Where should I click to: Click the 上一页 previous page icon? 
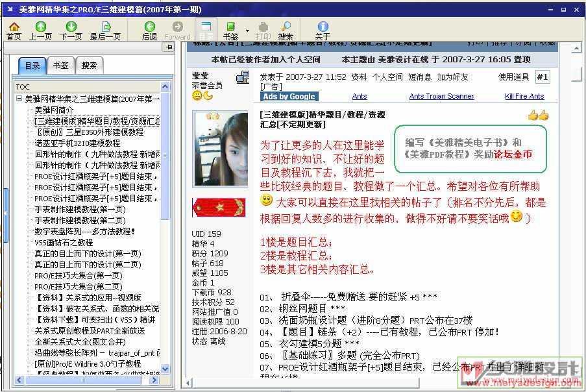coord(40,31)
